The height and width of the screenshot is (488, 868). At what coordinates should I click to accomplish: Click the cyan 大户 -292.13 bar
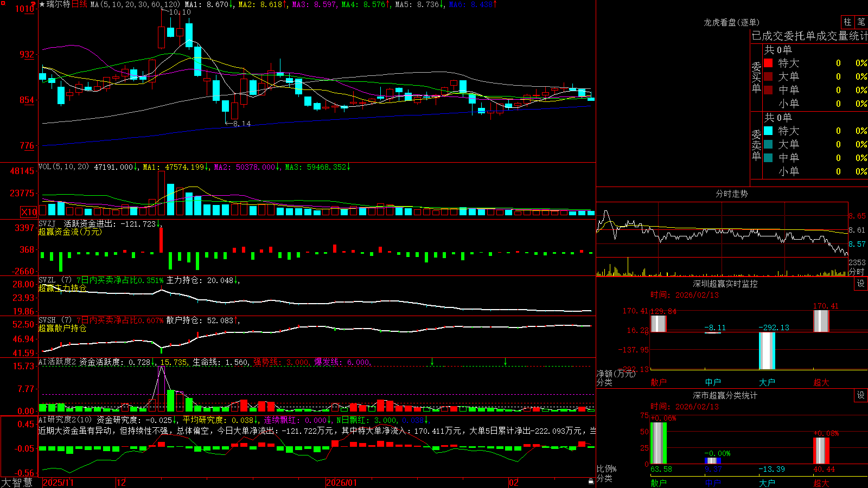767,350
